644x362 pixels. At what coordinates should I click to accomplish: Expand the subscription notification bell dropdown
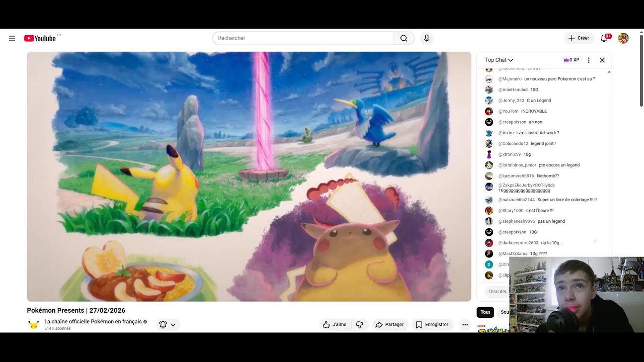click(x=168, y=325)
